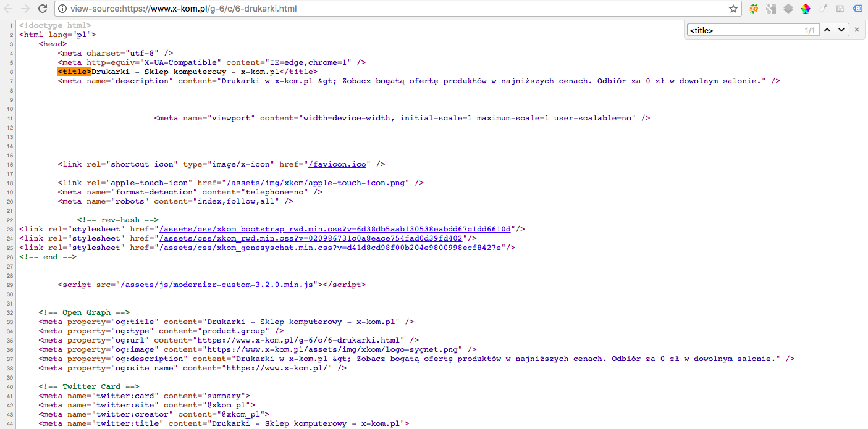Open the gray Google g extension

click(x=771, y=9)
